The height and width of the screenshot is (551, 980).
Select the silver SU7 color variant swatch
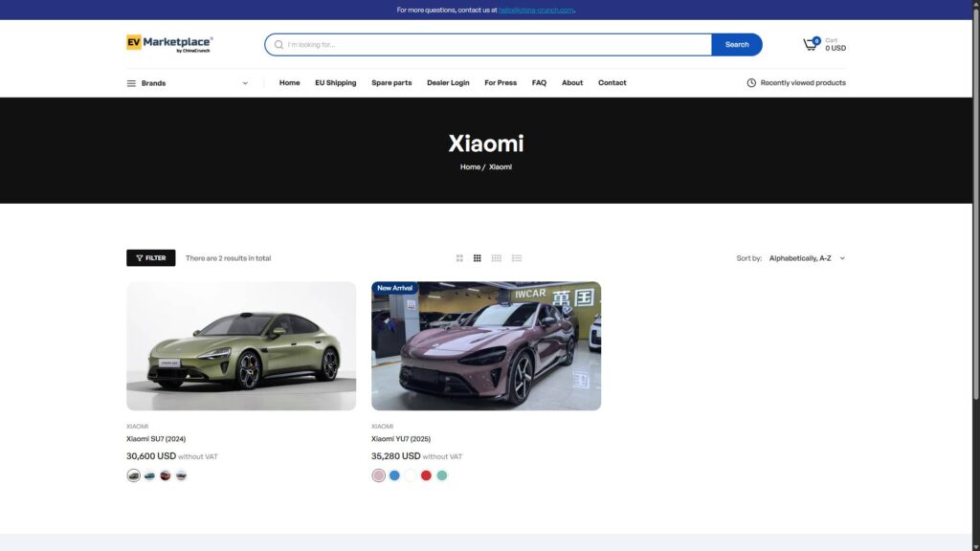pos(181,475)
